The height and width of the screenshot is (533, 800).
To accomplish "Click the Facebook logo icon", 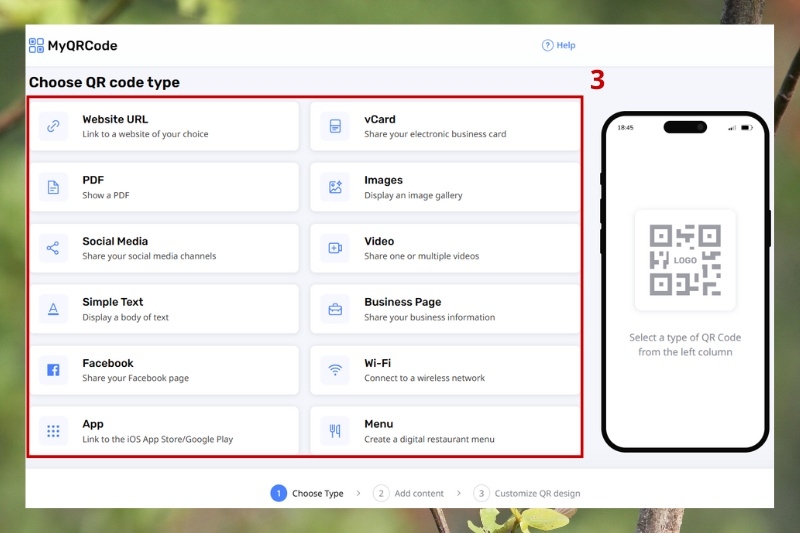I will (x=53, y=370).
